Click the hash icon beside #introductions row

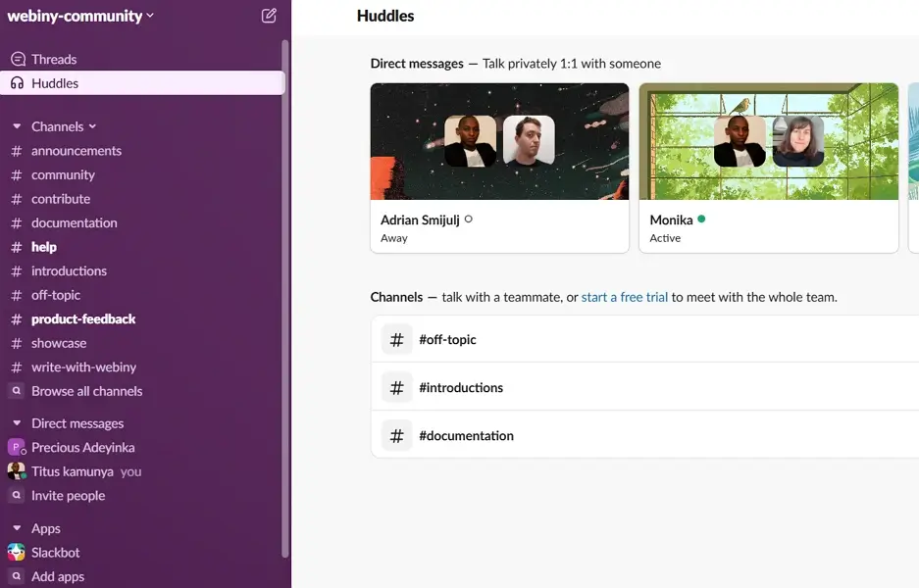(397, 388)
